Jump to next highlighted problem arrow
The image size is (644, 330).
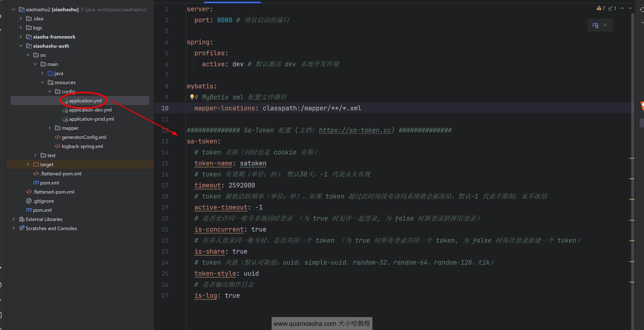630,8
